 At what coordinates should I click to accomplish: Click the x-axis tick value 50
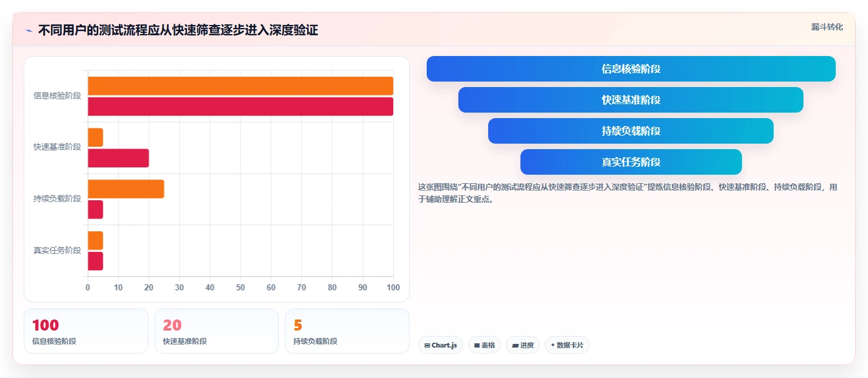coord(240,287)
